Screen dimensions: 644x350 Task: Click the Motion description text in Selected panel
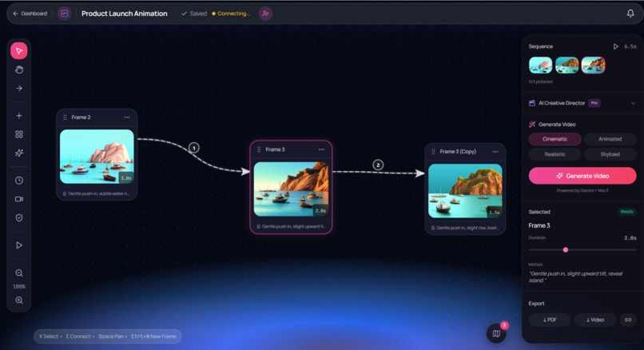(576, 276)
